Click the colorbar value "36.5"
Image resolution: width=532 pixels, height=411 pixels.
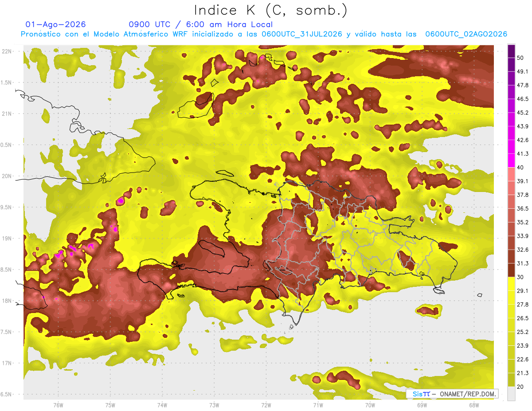pyautogui.click(x=523, y=208)
